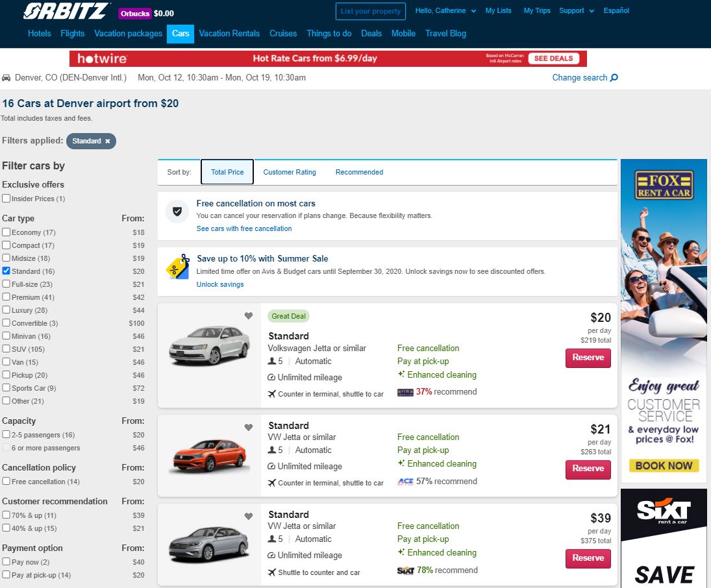Open the Deals tab
The height and width of the screenshot is (588, 711).
(x=371, y=34)
